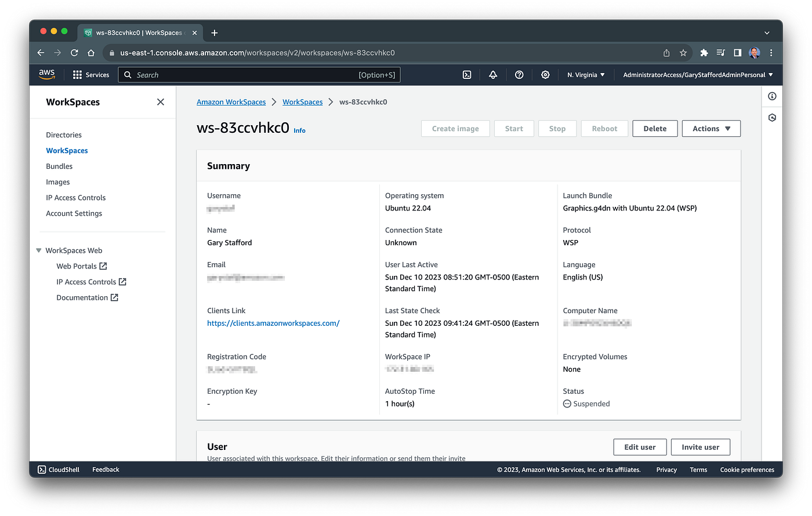Bookmark this page with the star icon
812x516 pixels.
tap(683, 53)
